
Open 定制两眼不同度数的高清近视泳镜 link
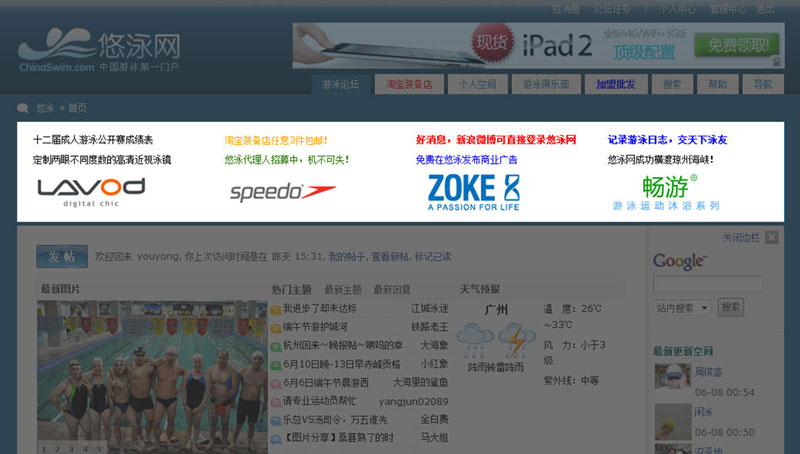pos(102,160)
